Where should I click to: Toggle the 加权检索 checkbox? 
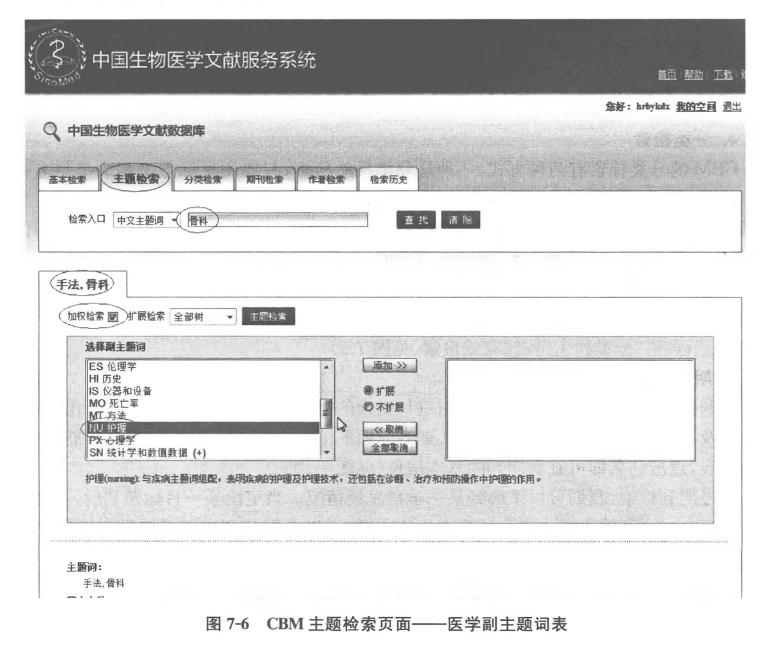click(113, 317)
